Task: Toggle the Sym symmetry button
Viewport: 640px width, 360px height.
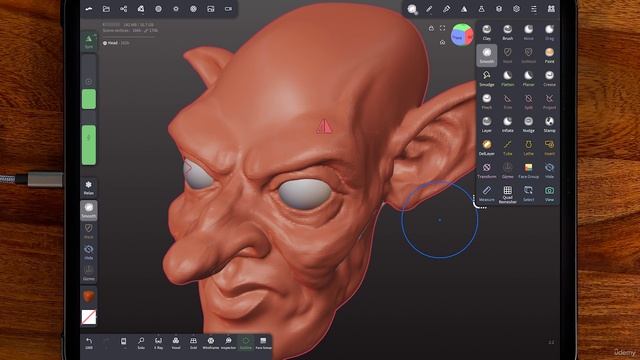Action: (x=89, y=41)
